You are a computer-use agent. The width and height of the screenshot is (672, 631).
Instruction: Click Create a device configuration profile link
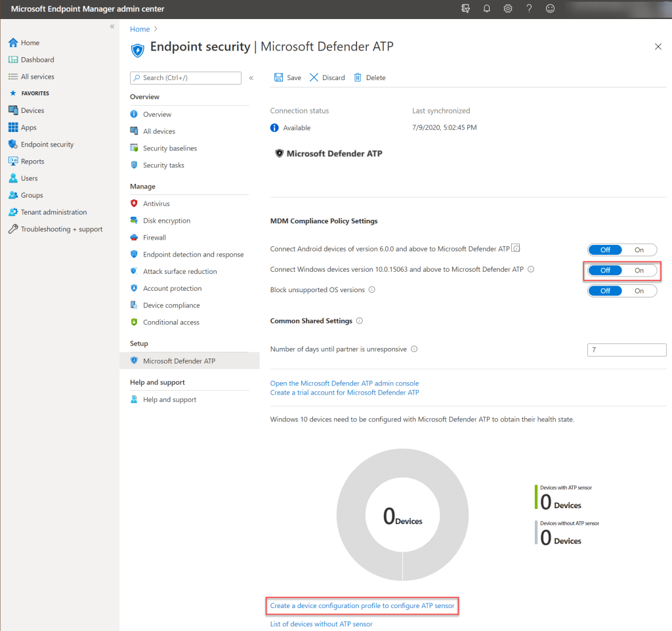tap(362, 605)
